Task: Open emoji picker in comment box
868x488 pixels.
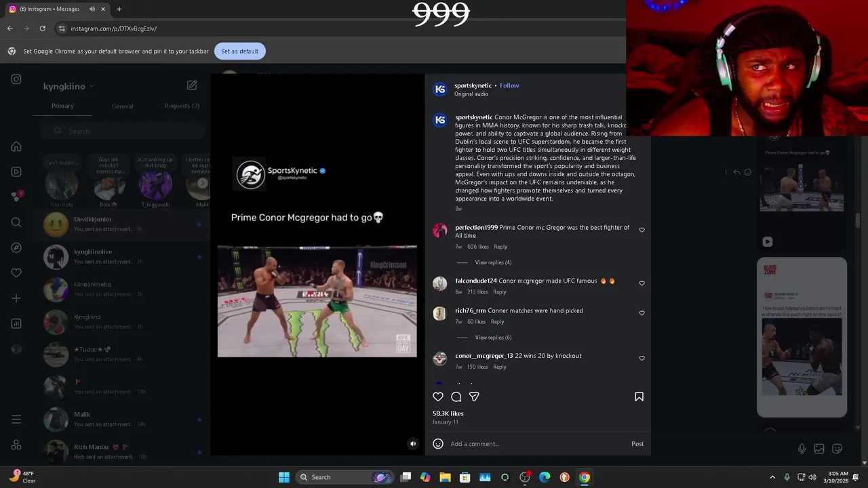Action: pyautogui.click(x=438, y=443)
